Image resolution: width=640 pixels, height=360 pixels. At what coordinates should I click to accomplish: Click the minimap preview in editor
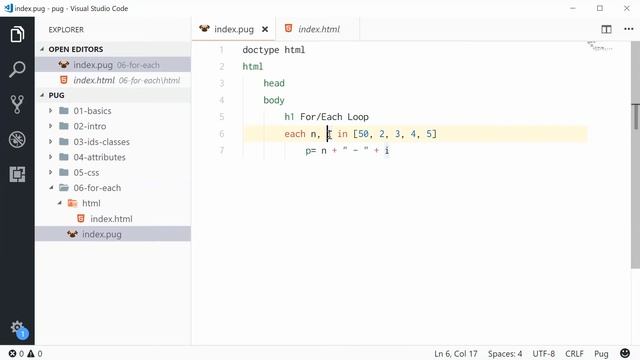pos(600,46)
